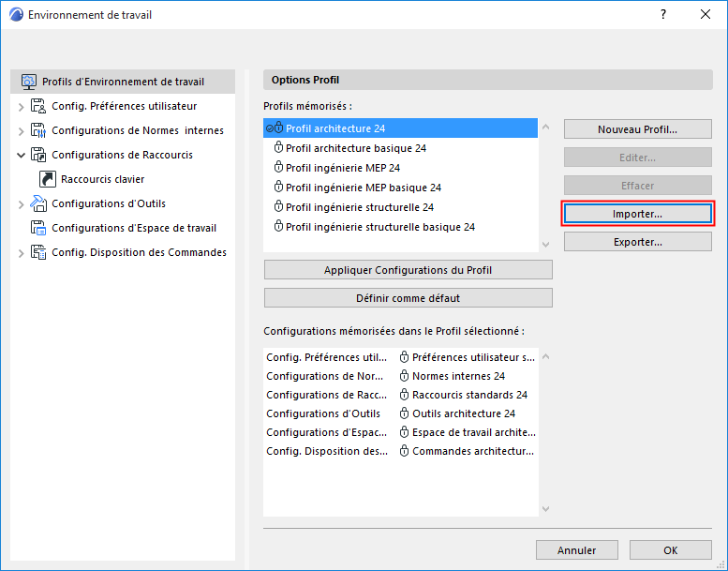728x571 pixels.
Task: Click Raccourcis standards 24 entry
Action: tap(469, 395)
